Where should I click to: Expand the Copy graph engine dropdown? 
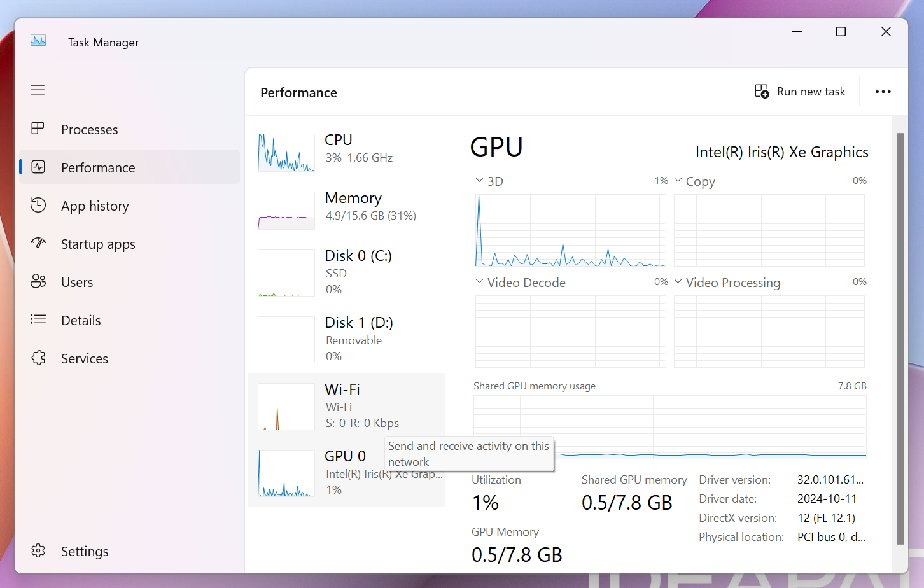(x=678, y=181)
